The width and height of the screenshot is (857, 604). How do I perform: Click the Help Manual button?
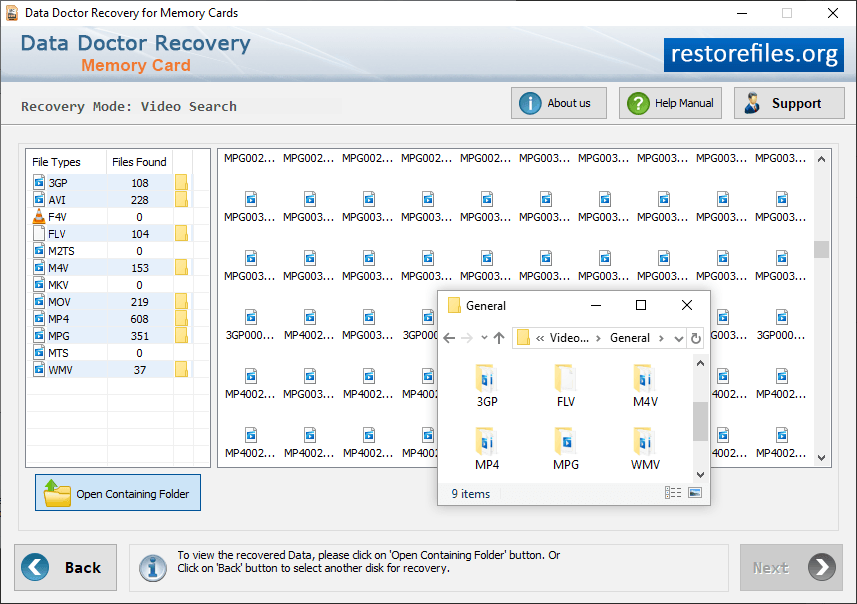click(x=670, y=103)
